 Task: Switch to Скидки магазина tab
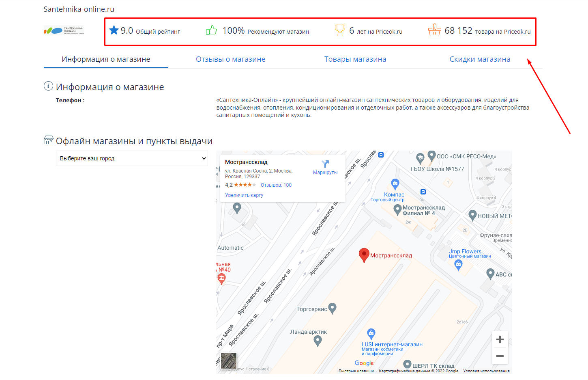coord(480,59)
